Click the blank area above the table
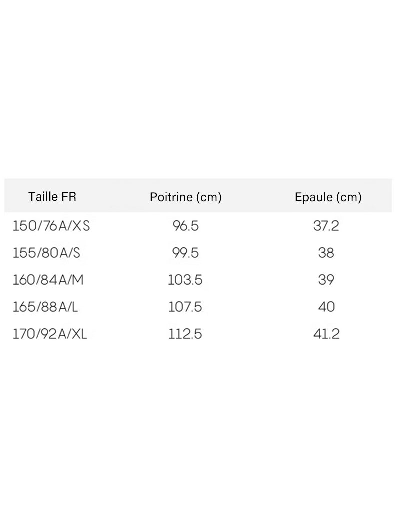The image size is (400, 532). pyautogui.click(x=200, y=89)
